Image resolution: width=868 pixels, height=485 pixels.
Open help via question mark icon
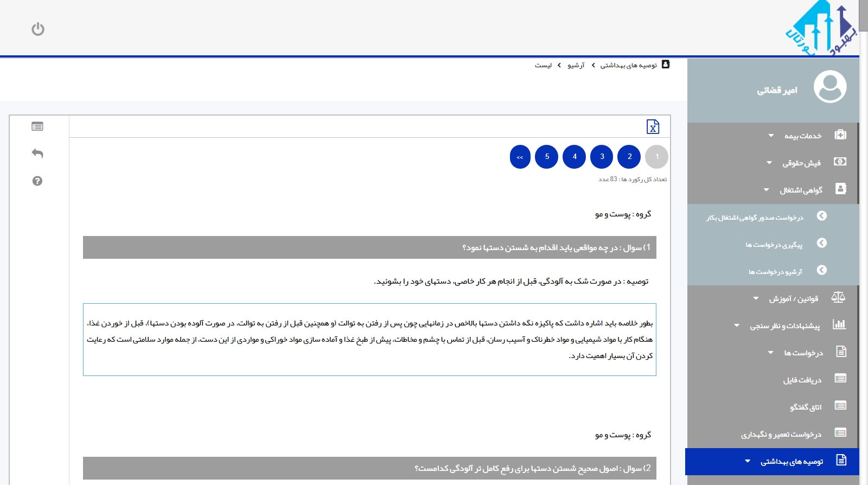coord(37,181)
